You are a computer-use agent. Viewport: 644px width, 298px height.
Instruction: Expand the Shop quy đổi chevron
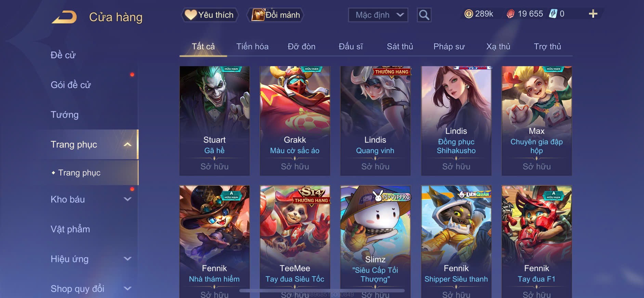pos(128,289)
